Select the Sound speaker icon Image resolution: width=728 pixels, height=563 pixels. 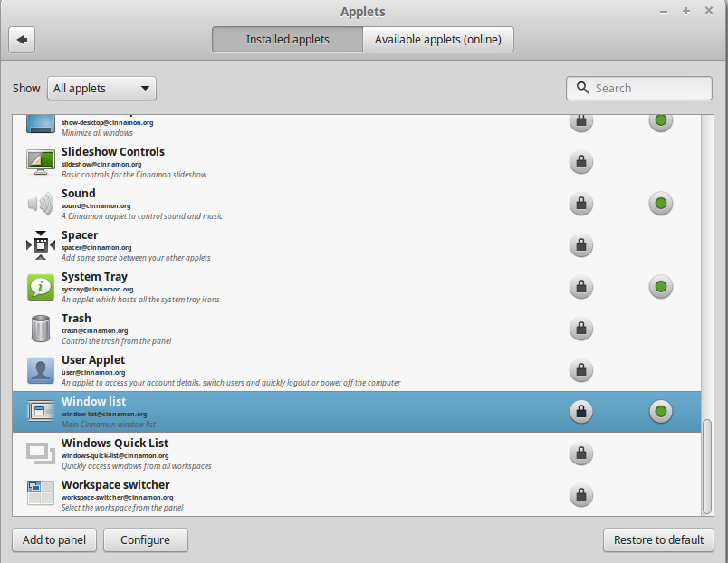coord(41,204)
